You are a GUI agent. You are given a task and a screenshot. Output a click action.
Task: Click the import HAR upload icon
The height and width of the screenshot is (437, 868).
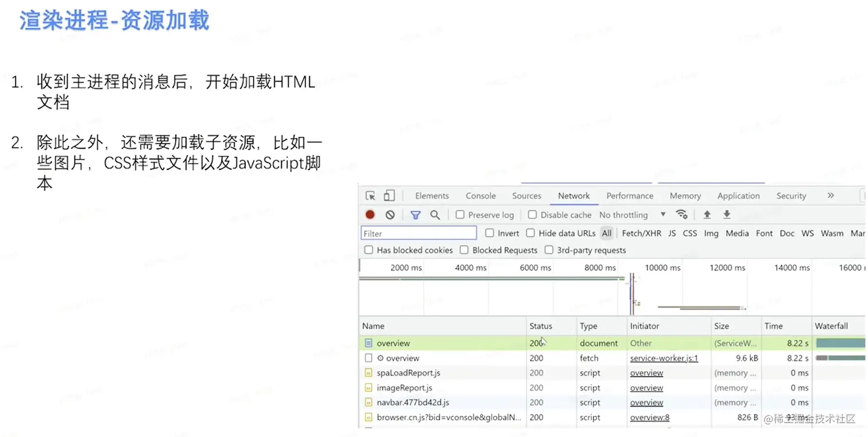[707, 215]
